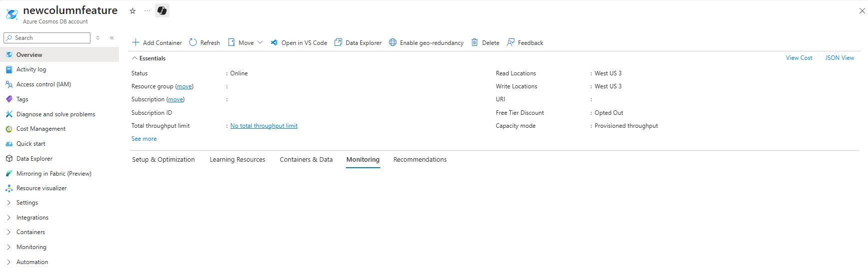Click the Cost Management icon
Screen dimensions: 868x277
(9, 129)
